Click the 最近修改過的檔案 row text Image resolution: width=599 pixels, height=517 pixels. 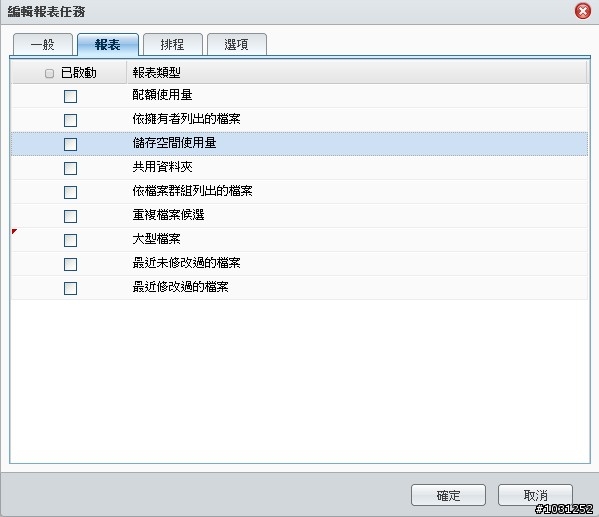(x=180, y=287)
